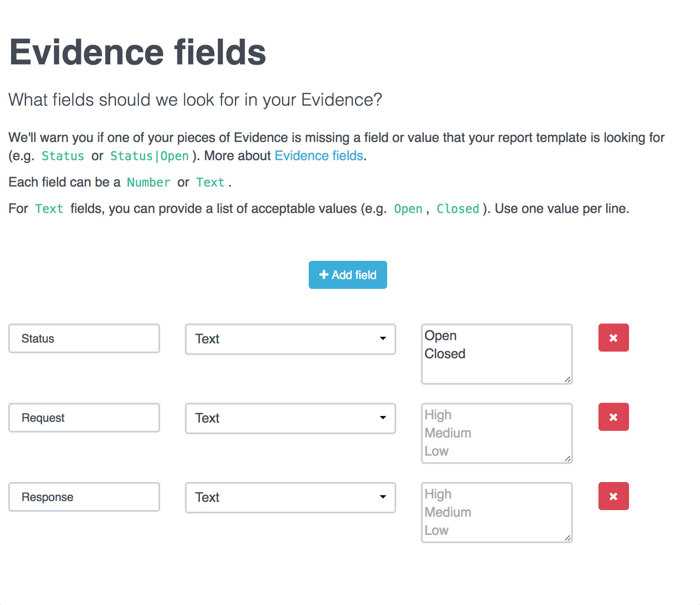
Task: Expand the Request field type dropdown
Action: [x=290, y=418]
